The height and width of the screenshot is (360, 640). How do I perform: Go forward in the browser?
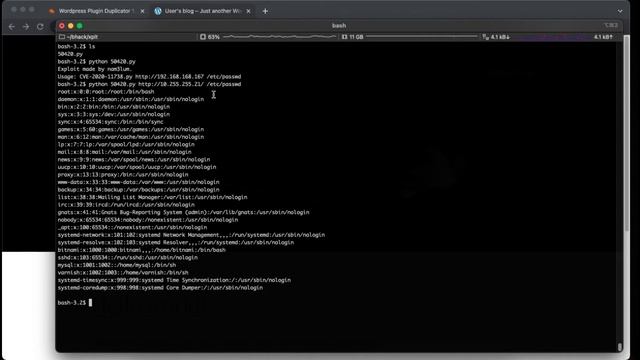coord(26,27)
